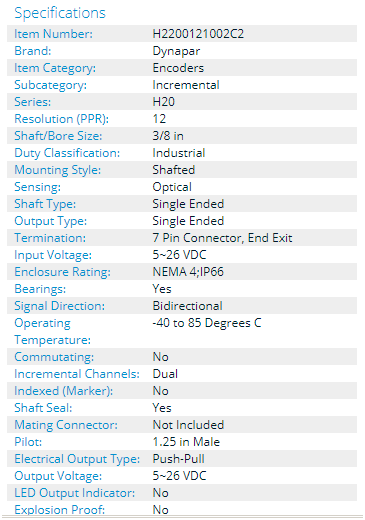Click the Input Voltage label
The height and width of the screenshot is (520, 365).
tap(53, 255)
